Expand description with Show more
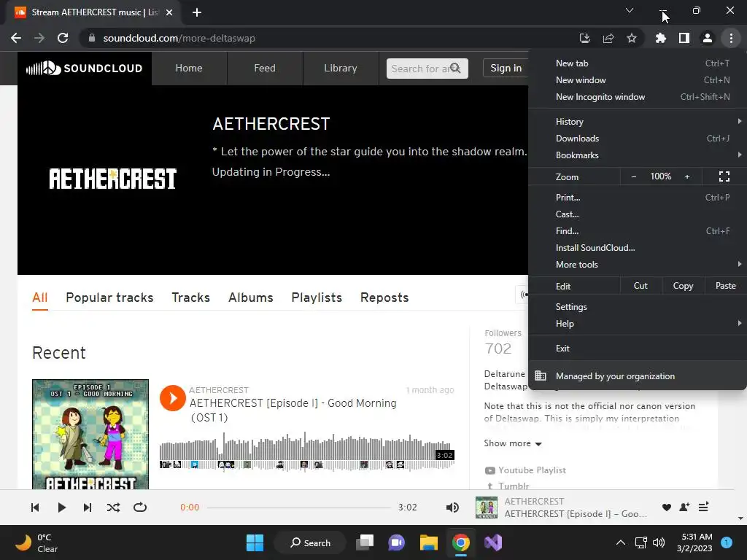The image size is (747, 560). [x=513, y=443]
